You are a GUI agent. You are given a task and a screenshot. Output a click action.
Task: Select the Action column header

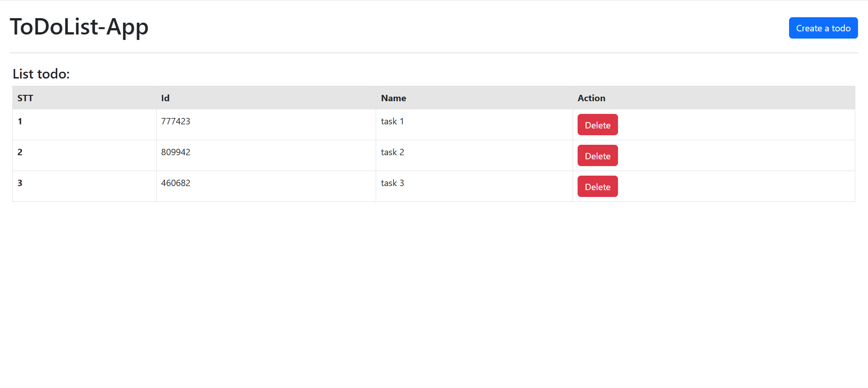pyautogui.click(x=591, y=98)
